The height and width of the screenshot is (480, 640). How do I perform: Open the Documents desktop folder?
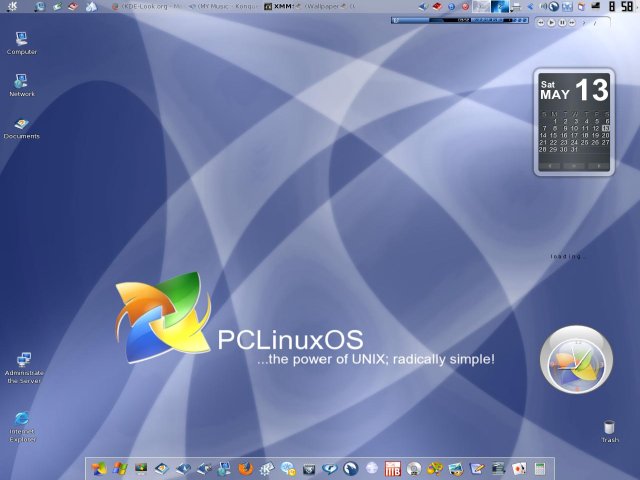pyautogui.click(x=22, y=128)
